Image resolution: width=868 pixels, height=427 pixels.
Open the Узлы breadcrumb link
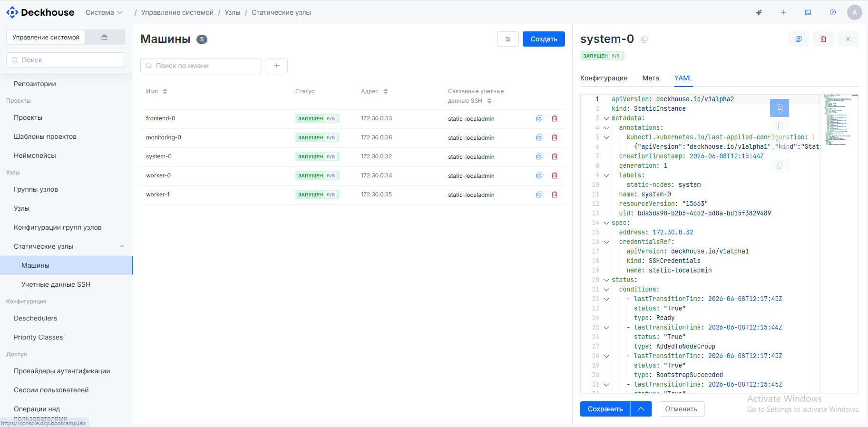pos(233,12)
